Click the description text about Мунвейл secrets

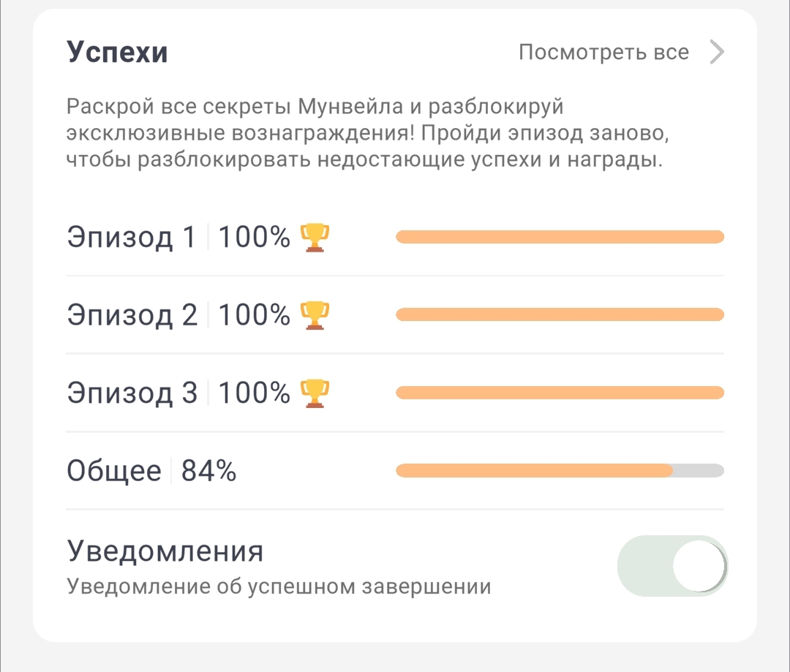pos(368,133)
